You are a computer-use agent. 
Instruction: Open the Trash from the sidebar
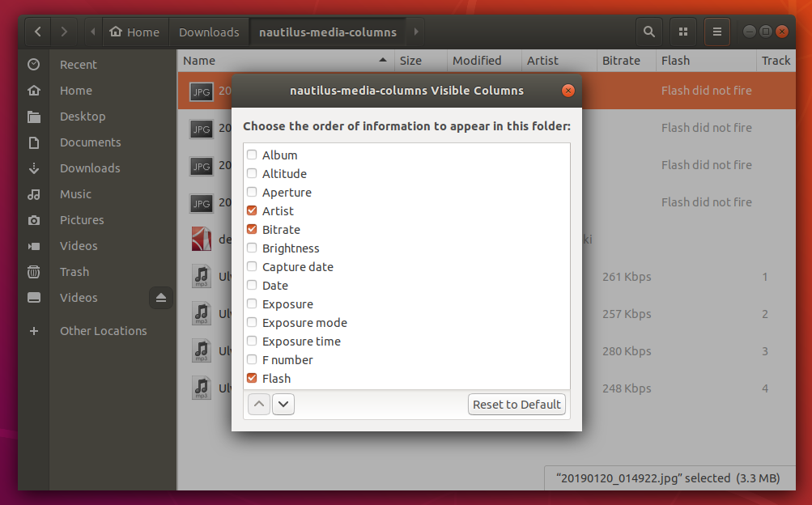tap(74, 271)
